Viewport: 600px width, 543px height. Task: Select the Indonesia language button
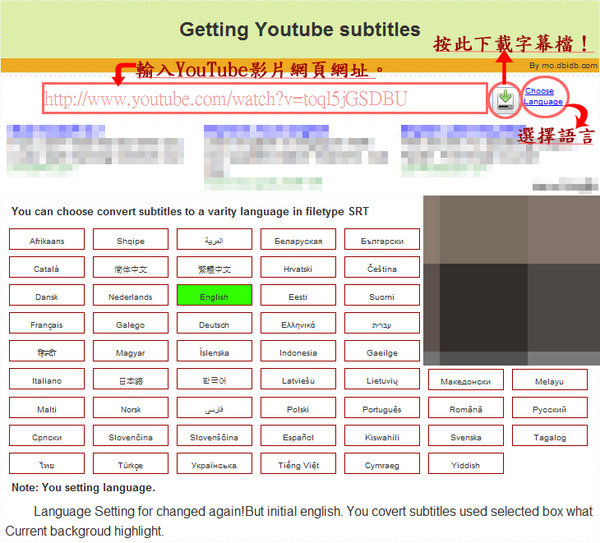[x=298, y=351]
